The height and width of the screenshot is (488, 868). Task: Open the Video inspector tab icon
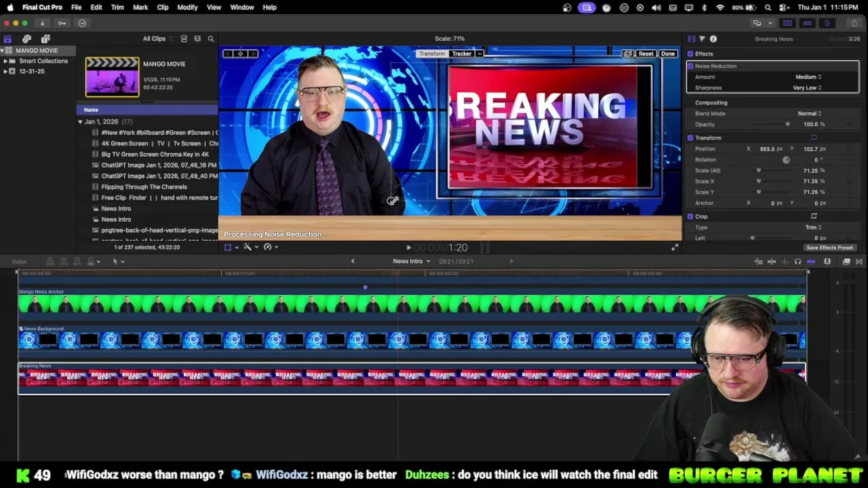pyautogui.click(x=691, y=39)
